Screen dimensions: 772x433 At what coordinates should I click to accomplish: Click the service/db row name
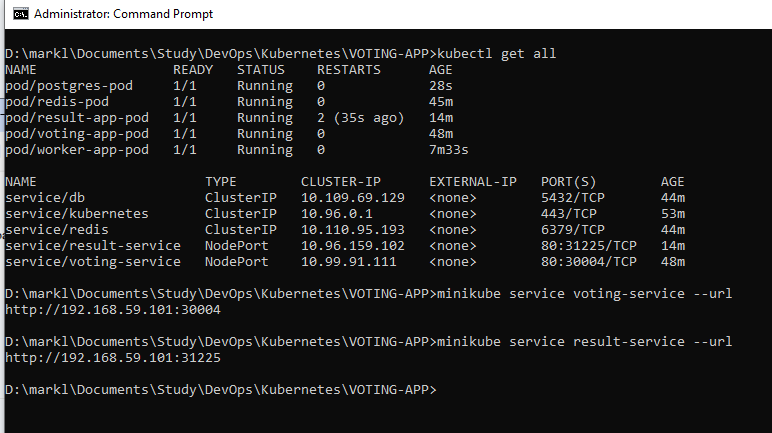[x=41, y=198]
